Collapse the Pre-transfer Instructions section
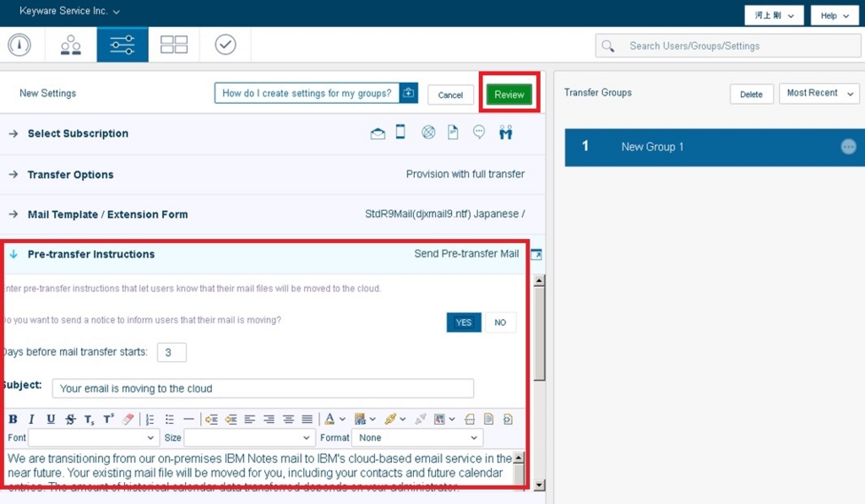The image size is (865, 504). 14,254
